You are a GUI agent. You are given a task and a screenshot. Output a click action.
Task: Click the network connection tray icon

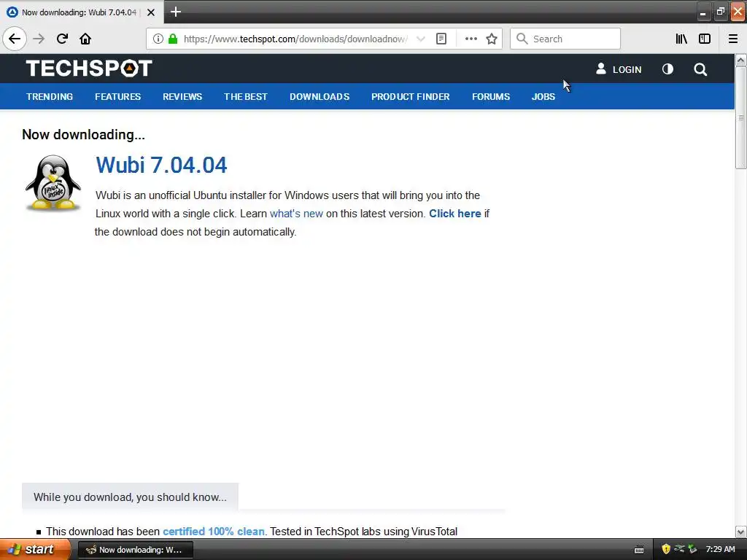tap(679, 549)
